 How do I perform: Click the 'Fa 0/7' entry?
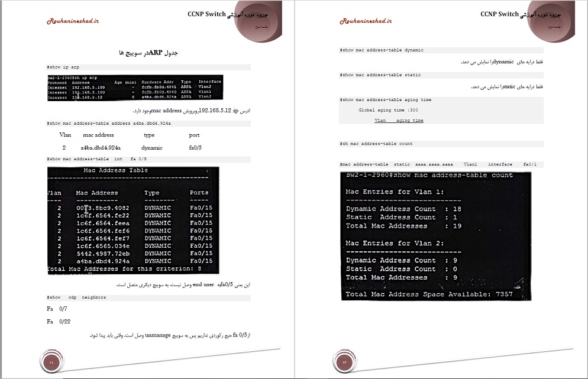coord(57,309)
